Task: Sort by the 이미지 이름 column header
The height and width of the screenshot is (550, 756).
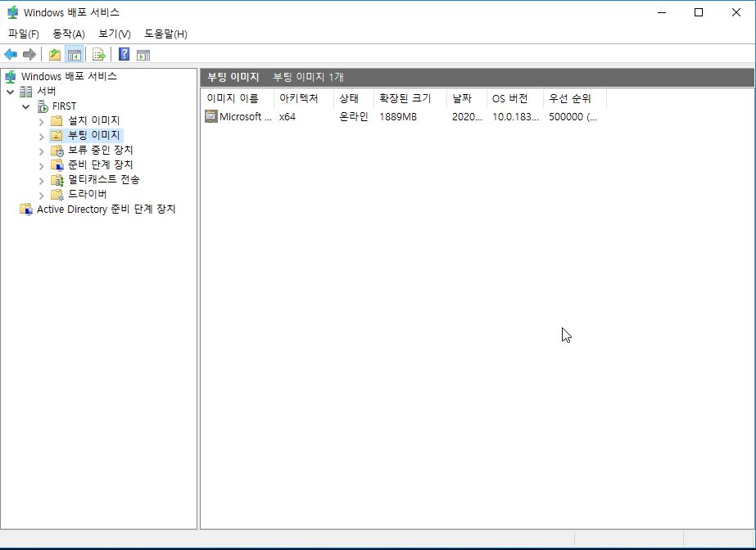Action: [238, 98]
